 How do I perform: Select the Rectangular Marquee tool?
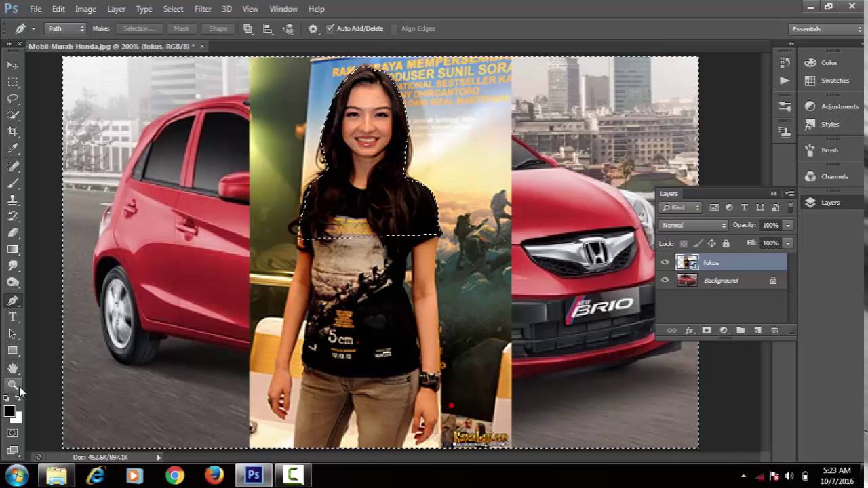tap(13, 82)
